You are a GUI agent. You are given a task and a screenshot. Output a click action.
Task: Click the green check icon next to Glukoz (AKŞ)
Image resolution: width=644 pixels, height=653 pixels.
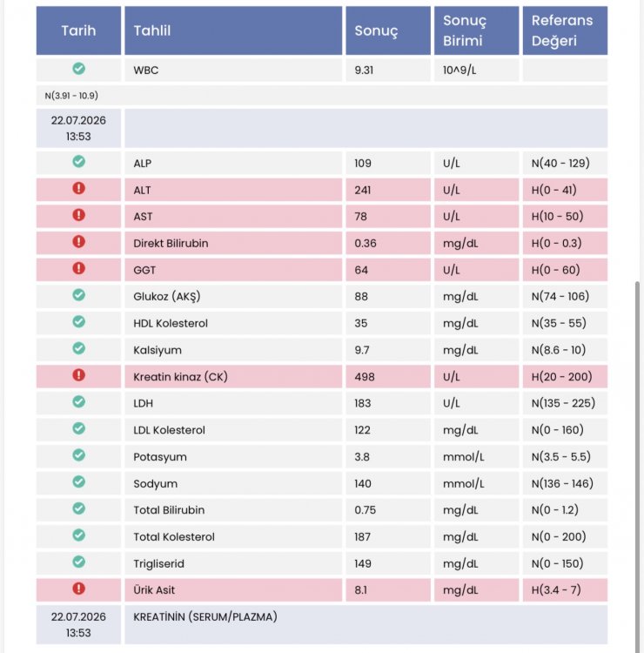(x=78, y=295)
